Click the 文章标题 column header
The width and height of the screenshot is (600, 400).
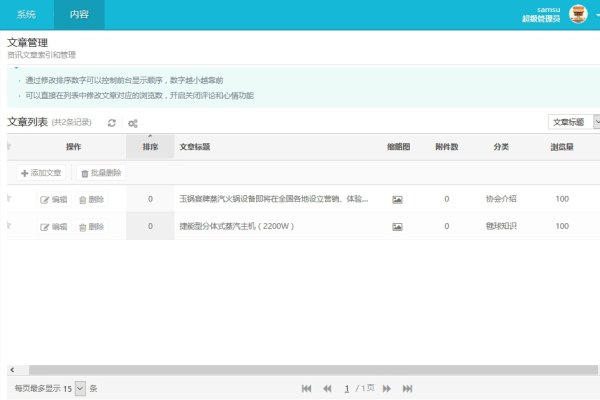(195, 147)
